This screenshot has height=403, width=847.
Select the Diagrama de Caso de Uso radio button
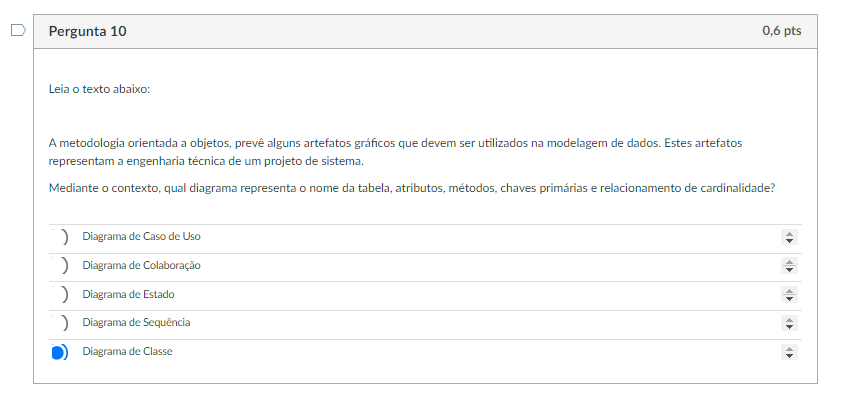pyautogui.click(x=60, y=237)
